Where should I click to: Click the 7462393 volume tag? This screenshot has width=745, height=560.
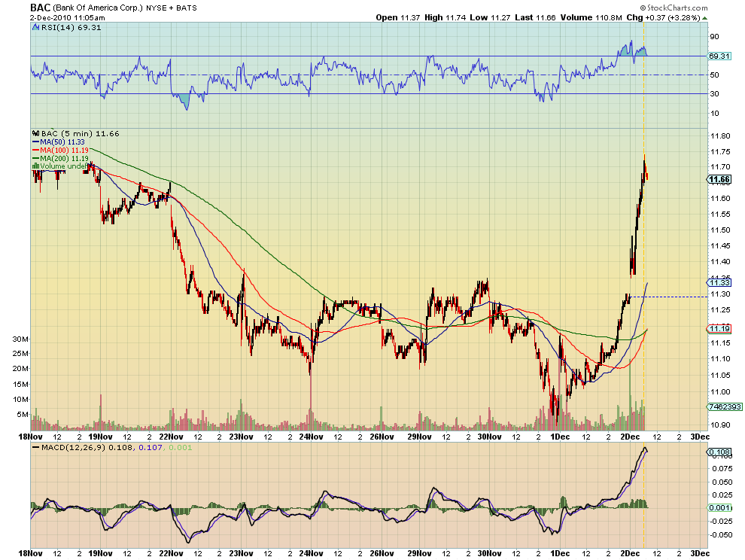(x=725, y=407)
